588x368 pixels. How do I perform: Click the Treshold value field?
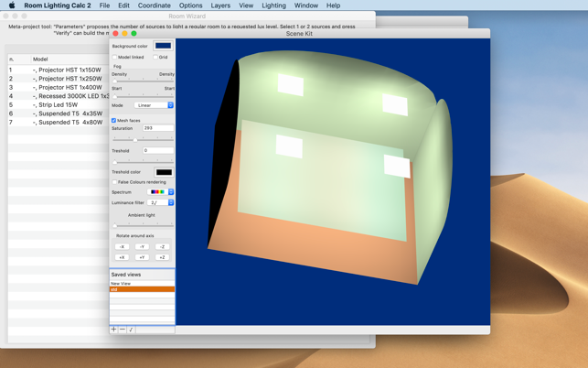click(x=158, y=150)
